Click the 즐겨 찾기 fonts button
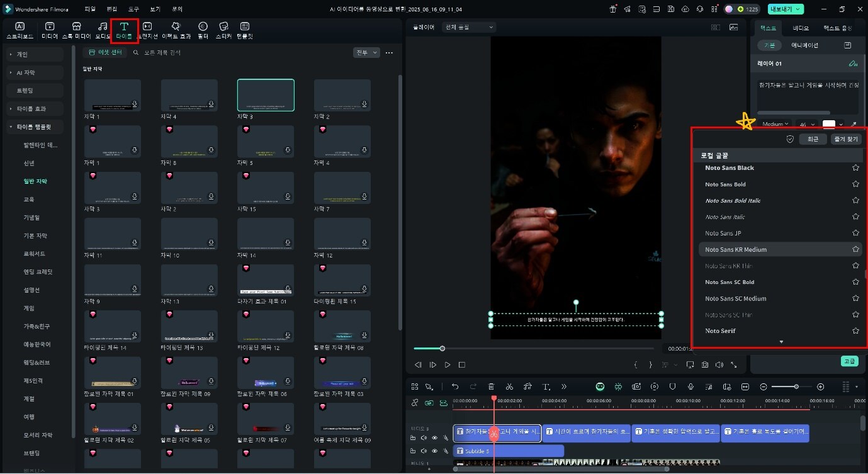This screenshot has width=868, height=474. pyautogui.click(x=845, y=139)
